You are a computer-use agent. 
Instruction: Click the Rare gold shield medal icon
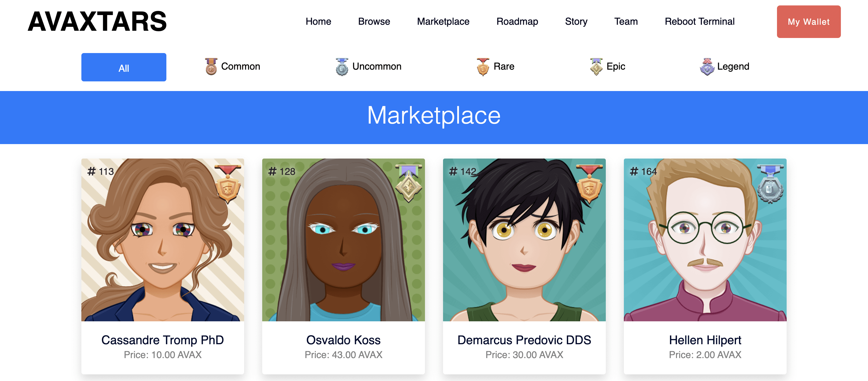point(483,67)
